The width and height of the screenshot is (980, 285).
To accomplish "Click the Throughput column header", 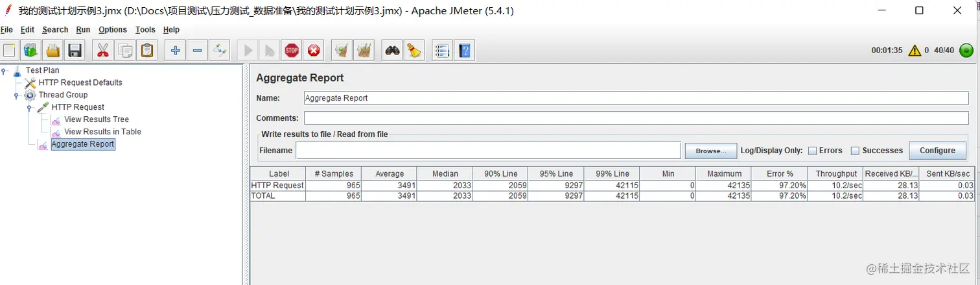I will [835, 173].
